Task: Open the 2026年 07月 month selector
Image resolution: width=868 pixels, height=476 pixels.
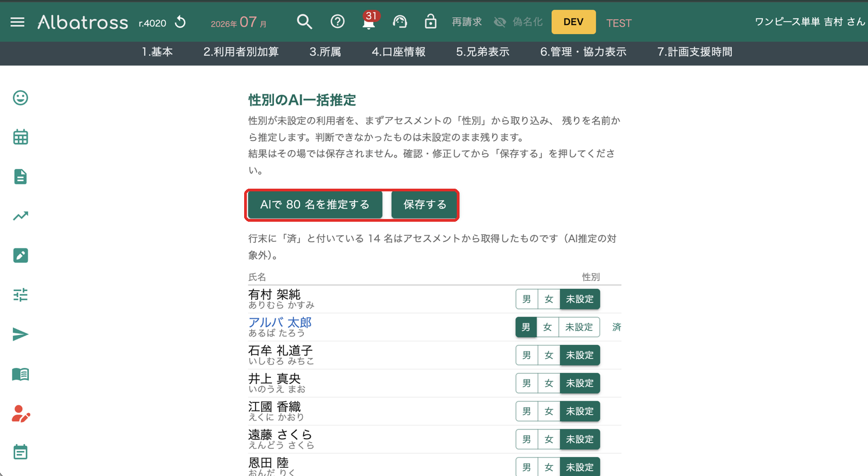Action: click(239, 22)
